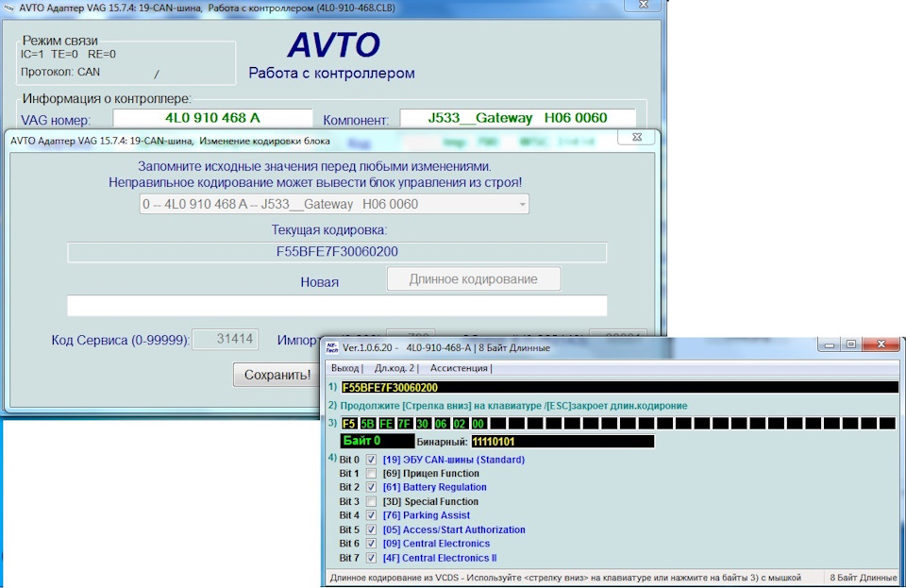Maximize the long coding helper window
The width and height of the screenshot is (906, 588).
click(x=851, y=344)
